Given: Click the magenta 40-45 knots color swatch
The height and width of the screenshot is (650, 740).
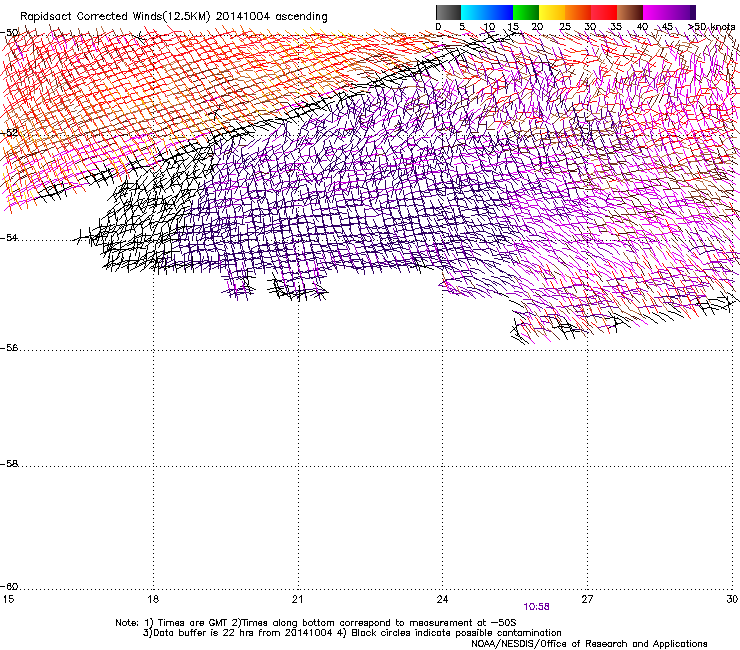Looking at the screenshot, I should coord(656,12).
